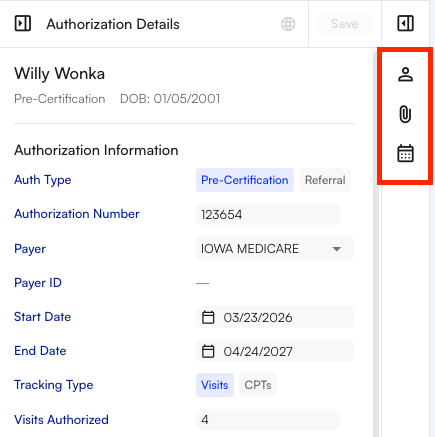Select Referral auth type
Screen dimensions: 435x437
coord(325,180)
